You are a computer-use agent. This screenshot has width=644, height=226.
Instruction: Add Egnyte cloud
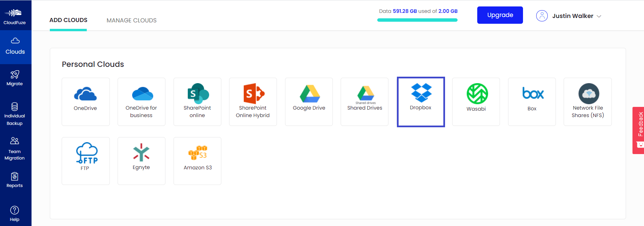pyautogui.click(x=141, y=161)
